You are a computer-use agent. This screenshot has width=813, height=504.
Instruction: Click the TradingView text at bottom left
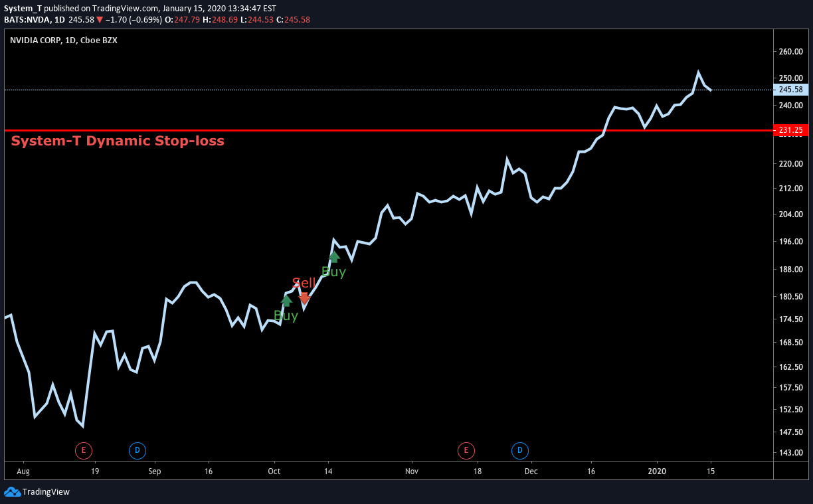click(46, 492)
